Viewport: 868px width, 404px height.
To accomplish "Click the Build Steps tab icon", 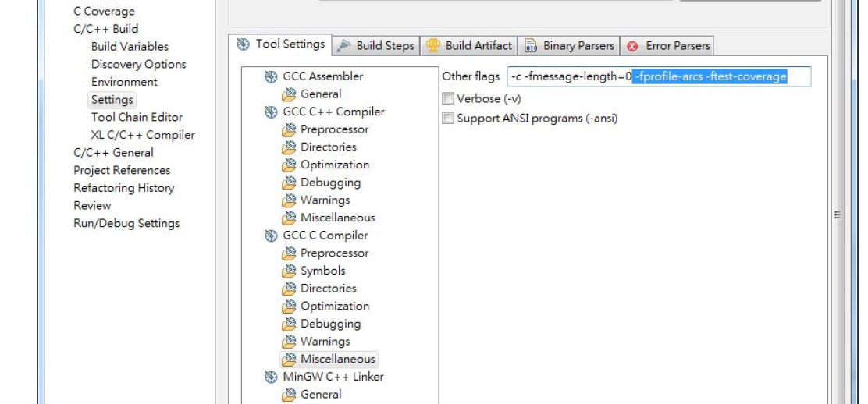I will pyautogui.click(x=343, y=46).
